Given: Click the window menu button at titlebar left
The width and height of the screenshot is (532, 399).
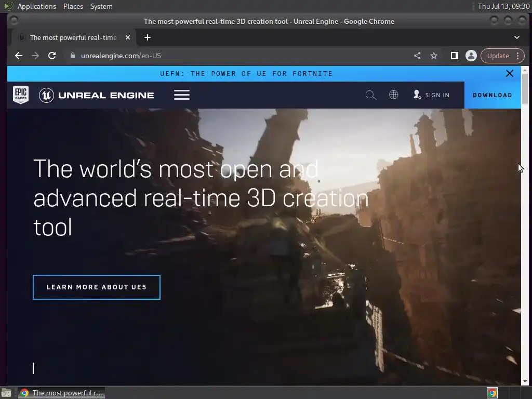Looking at the screenshot, I should [14, 21].
